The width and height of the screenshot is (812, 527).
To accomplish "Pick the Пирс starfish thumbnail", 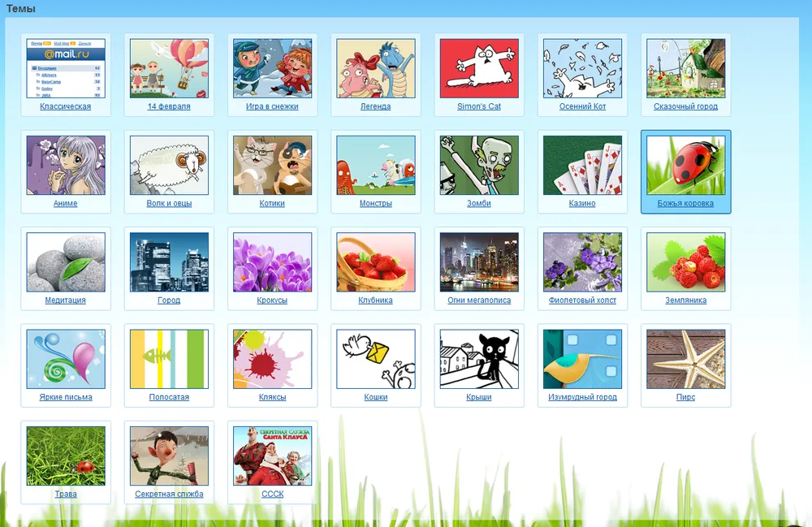I will [685, 359].
